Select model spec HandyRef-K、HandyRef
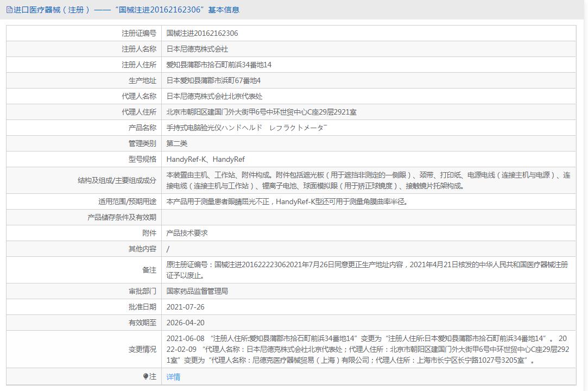The height and width of the screenshot is (391, 588). tap(205, 160)
